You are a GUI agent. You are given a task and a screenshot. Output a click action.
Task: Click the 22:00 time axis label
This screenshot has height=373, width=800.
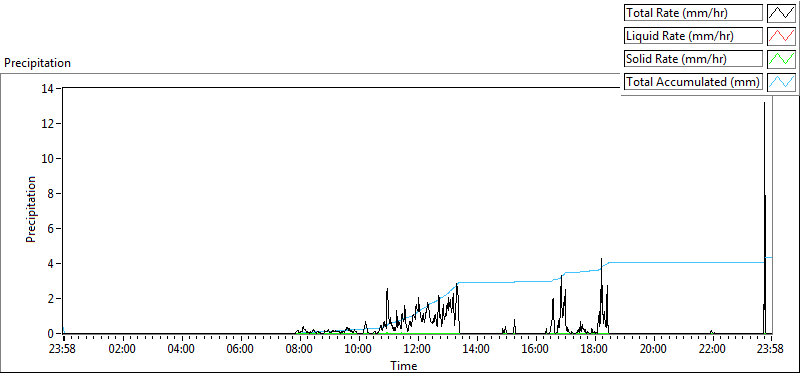pyautogui.click(x=712, y=350)
